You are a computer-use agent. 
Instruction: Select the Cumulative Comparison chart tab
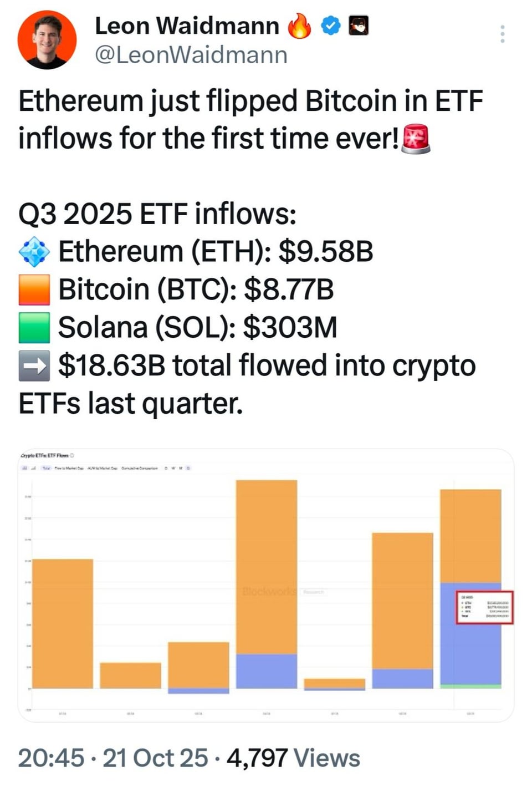[x=140, y=468]
